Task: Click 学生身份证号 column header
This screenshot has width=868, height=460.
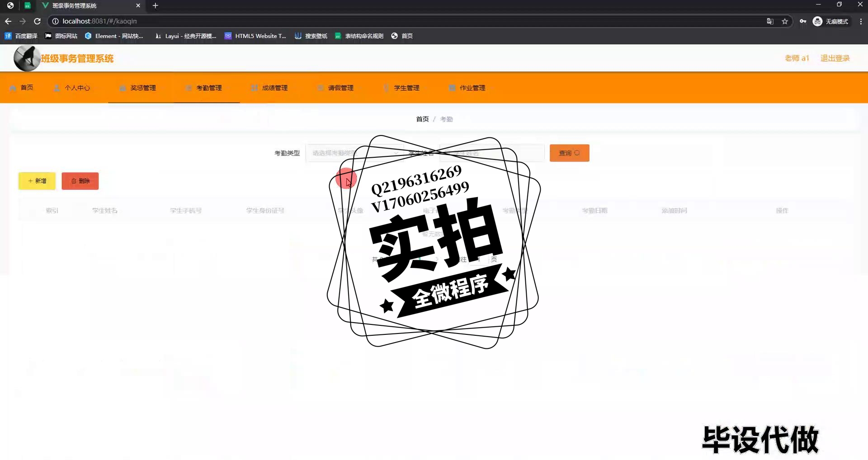Action: click(265, 211)
